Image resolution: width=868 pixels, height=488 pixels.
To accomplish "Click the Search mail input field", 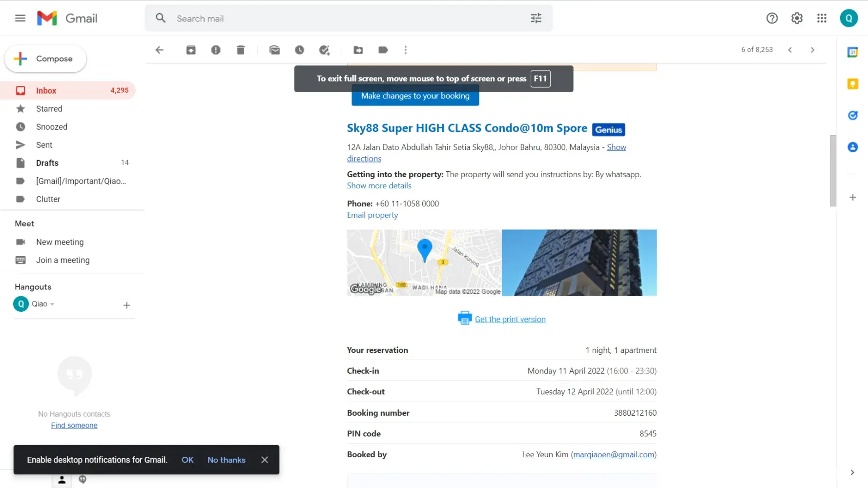I will pos(342,19).
